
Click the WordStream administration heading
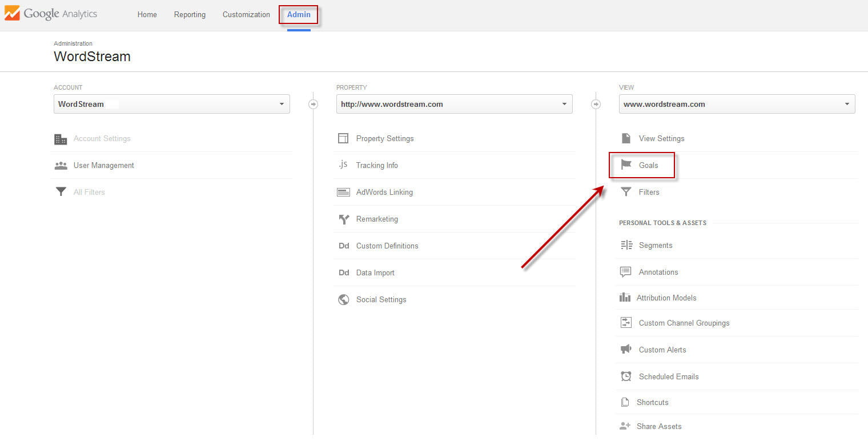[x=92, y=57]
